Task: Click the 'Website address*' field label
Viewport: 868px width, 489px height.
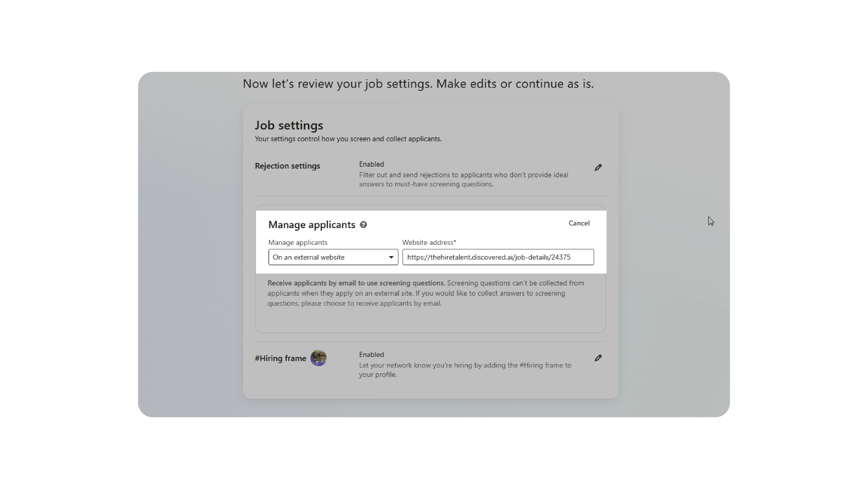Action: click(429, 242)
